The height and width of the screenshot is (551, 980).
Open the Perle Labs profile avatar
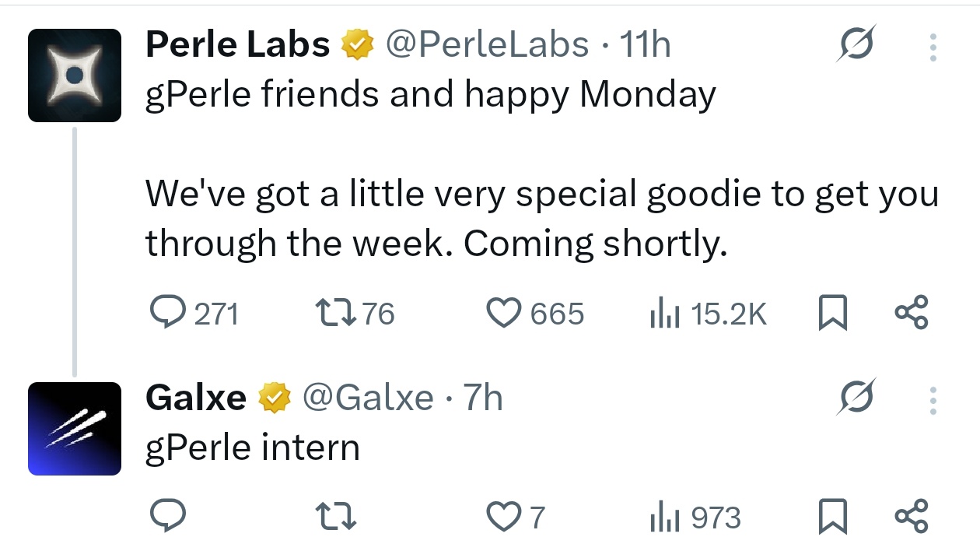pyautogui.click(x=75, y=75)
